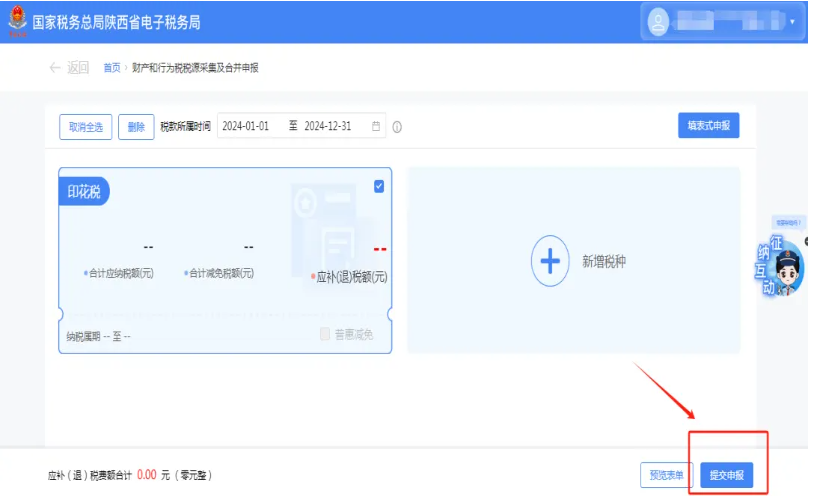Set the end date 2024-12-31 field
817x499 pixels.
coord(328,127)
